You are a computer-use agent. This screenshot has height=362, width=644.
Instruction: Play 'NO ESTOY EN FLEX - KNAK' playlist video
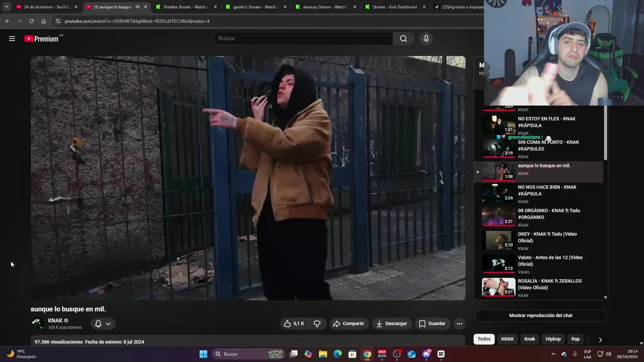[538, 126]
